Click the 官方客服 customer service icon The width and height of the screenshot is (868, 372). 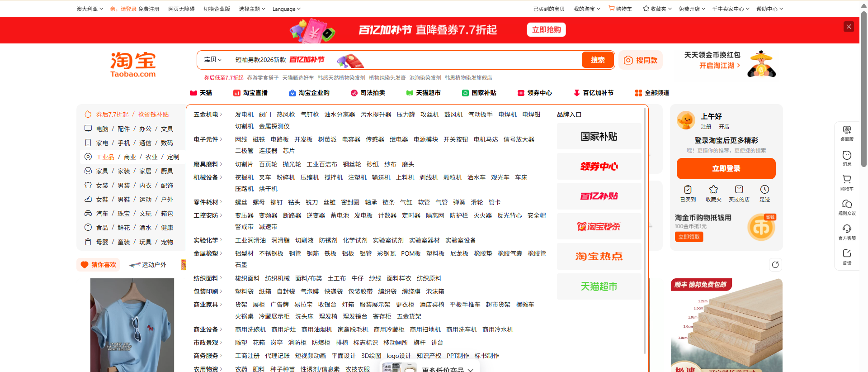coord(847,231)
